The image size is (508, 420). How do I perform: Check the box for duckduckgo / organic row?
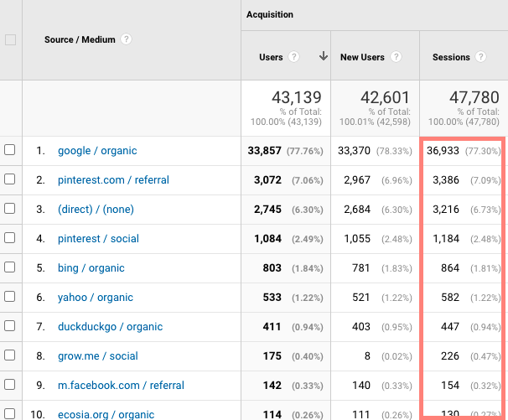[10, 326]
